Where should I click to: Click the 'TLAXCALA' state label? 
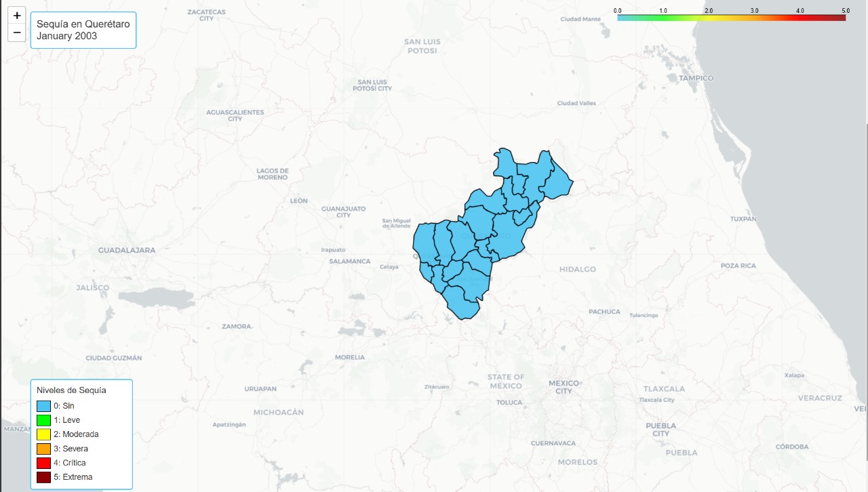pos(664,389)
